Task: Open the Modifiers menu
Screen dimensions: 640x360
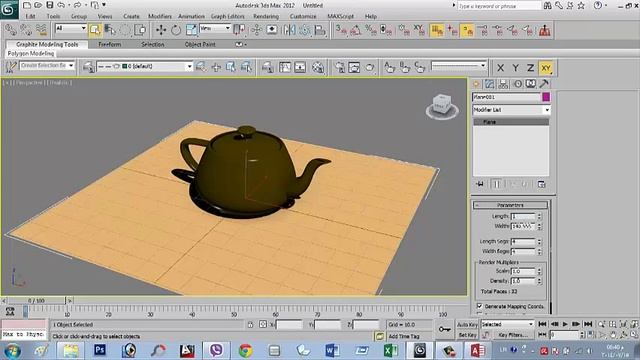Action: 160,16
